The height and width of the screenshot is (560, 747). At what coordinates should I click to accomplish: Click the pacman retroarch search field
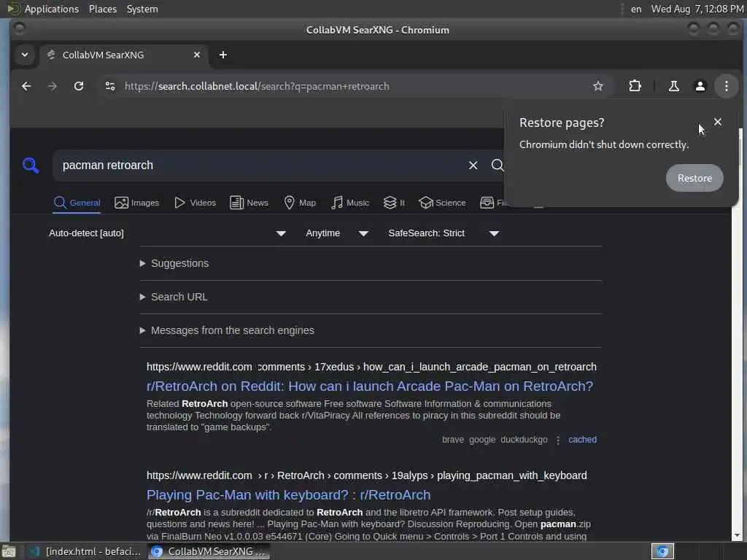pyautogui.click(x=258, y=166)
